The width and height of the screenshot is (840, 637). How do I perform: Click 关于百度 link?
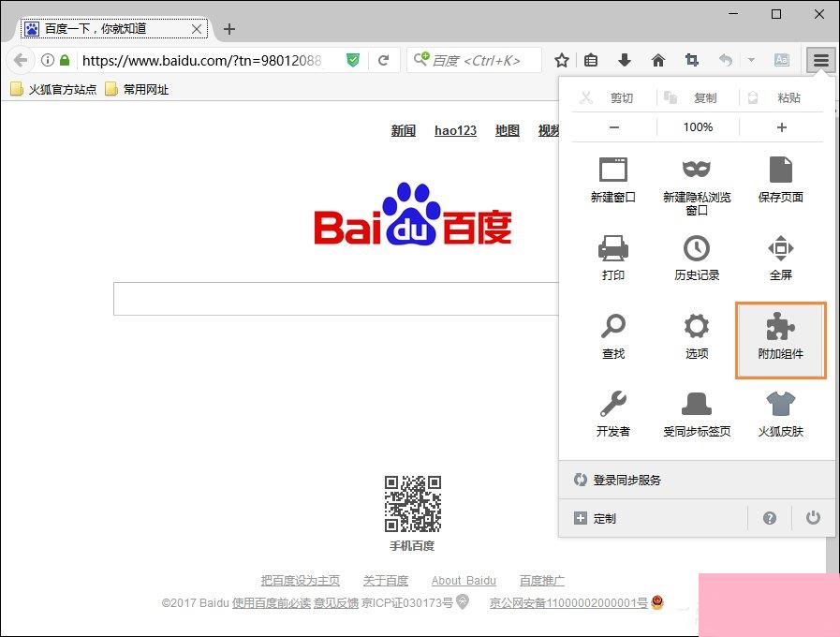pos(385,580)
